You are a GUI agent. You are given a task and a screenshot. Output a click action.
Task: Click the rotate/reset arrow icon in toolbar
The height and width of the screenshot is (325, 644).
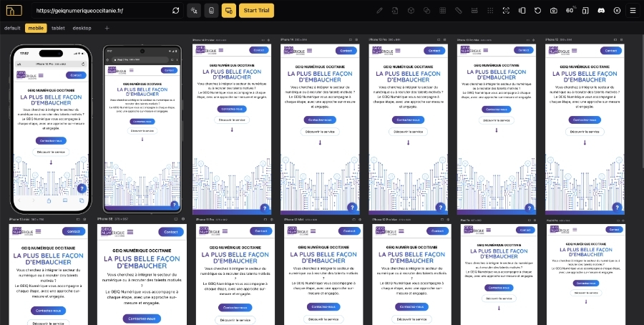(x=537, y=11)
